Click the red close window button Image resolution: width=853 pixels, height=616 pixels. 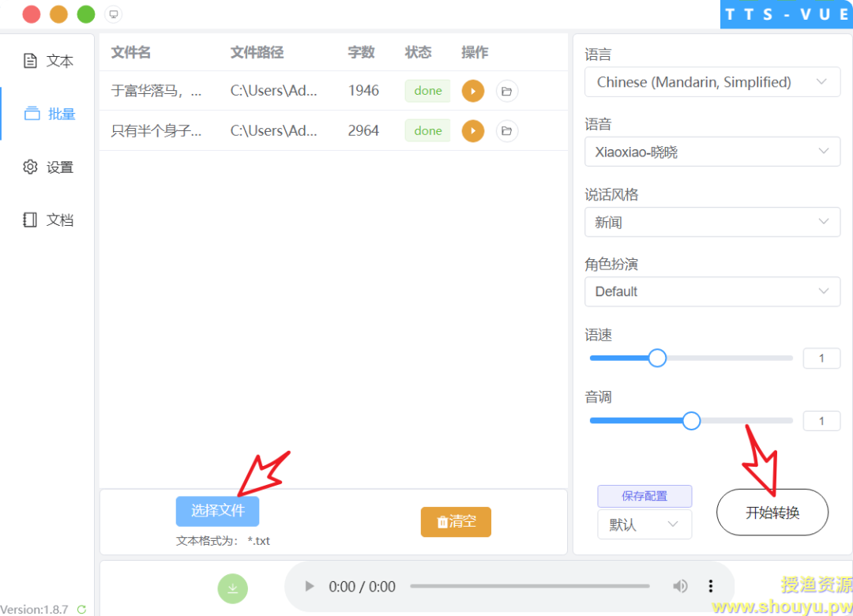32,14
